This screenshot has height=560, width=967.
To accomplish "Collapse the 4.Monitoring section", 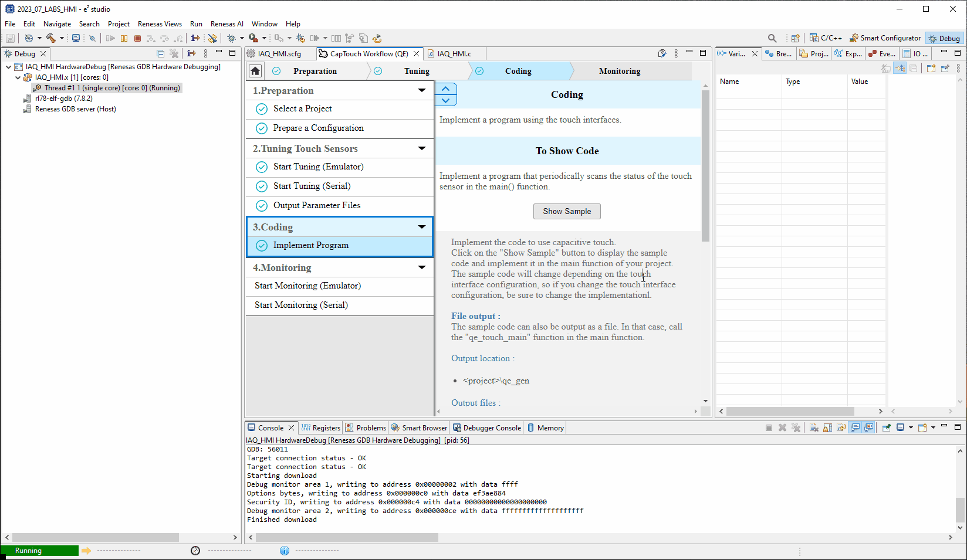I will pos(421,267).
